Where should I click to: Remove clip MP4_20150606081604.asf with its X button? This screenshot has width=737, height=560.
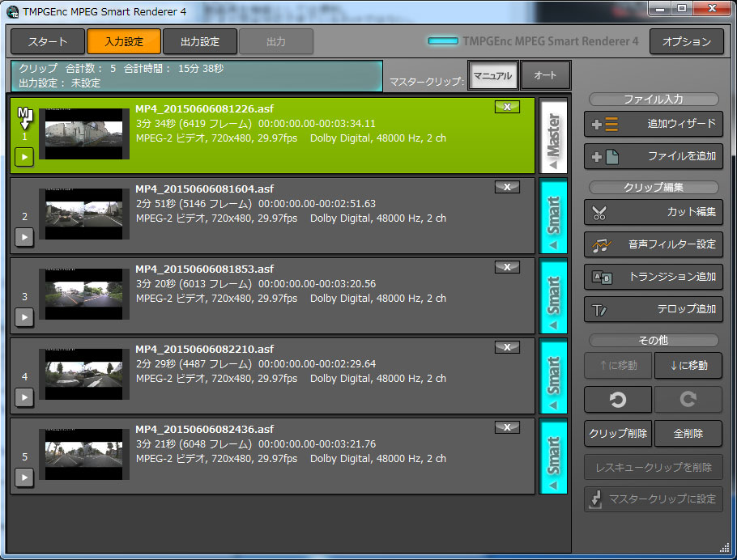click(507, 187)
